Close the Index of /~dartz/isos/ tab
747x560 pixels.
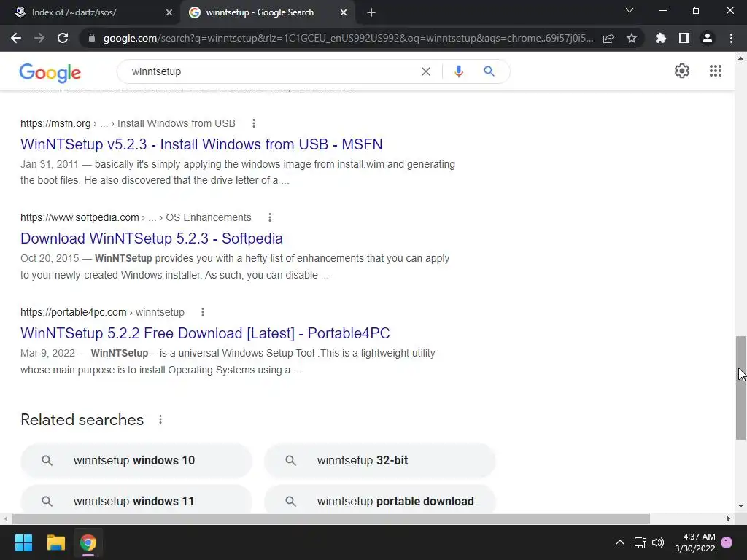click(169, 12)
